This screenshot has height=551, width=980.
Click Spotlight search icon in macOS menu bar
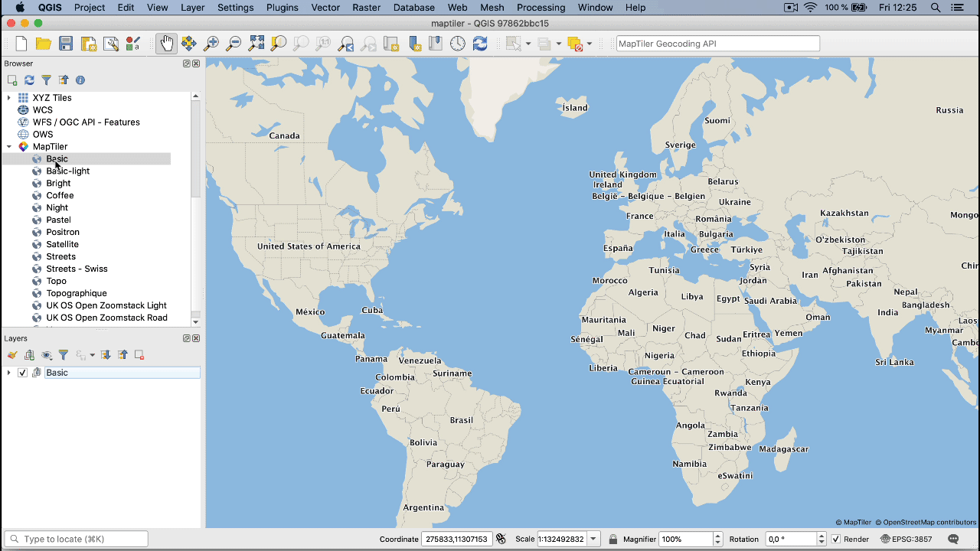tap(936, 8)
